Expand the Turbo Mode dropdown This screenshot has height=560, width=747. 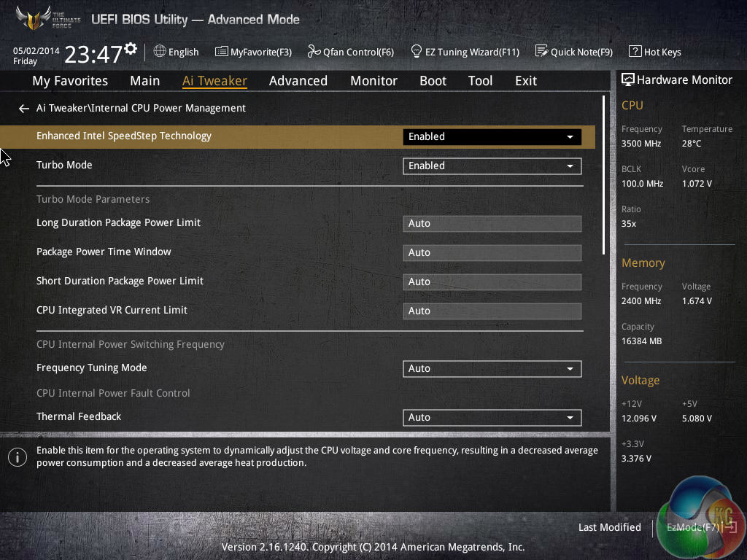click(492, 166)
